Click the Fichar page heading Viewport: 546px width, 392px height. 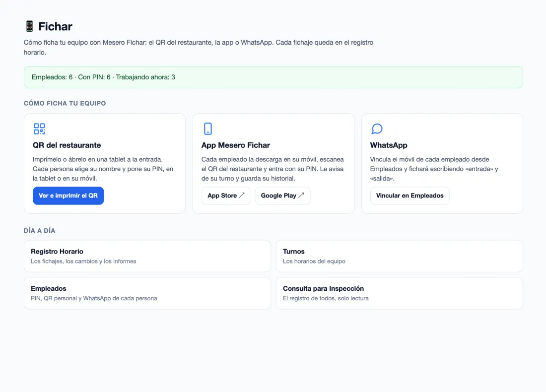[55, 26]
